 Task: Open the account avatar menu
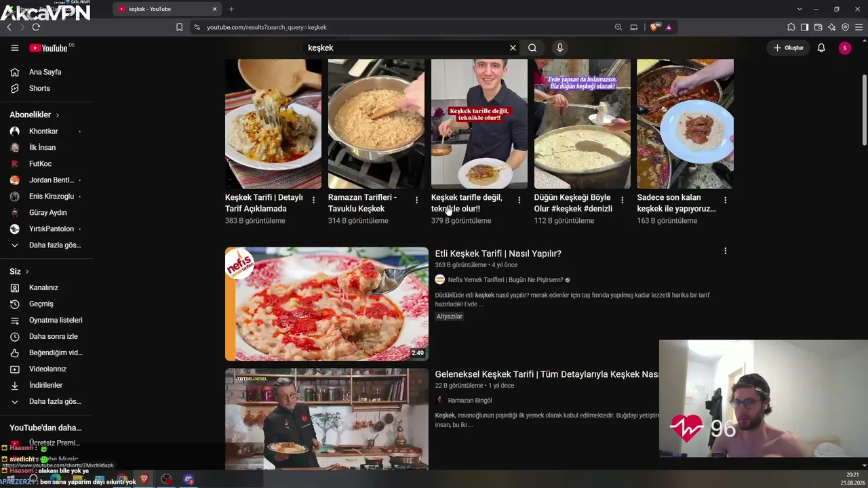click(844, 48)
